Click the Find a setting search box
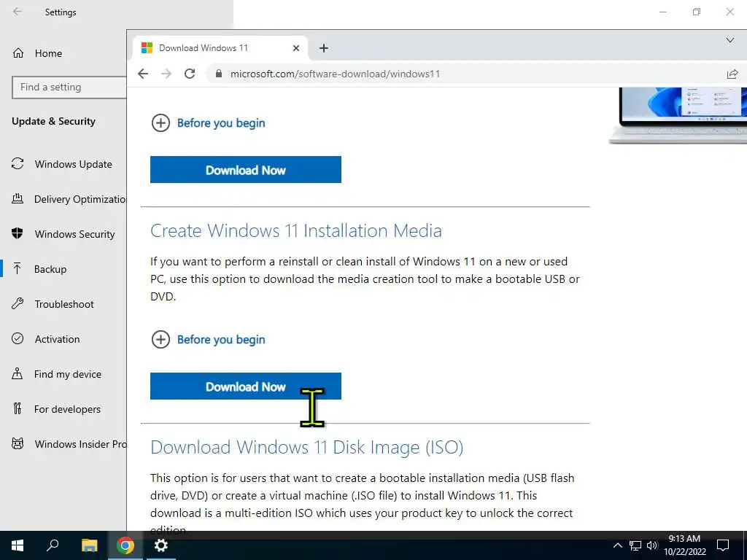The width and height of the screenshot is (747, 560). [69, 87]
